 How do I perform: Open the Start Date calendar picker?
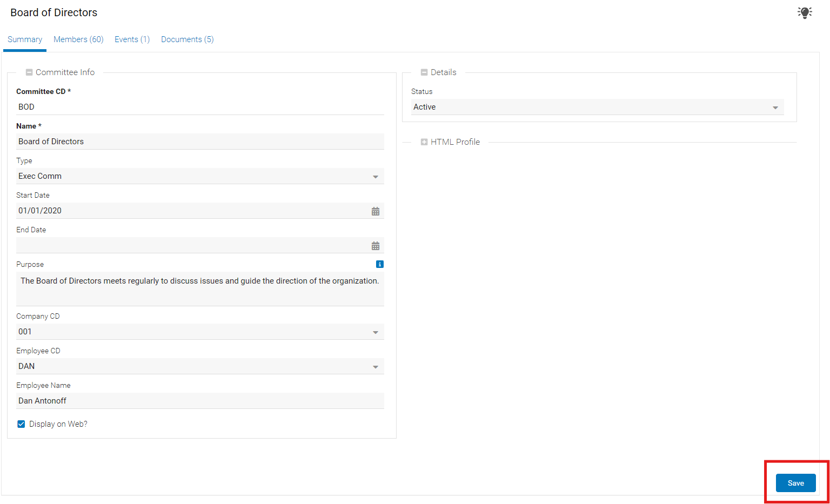click(x=376, y=211)
